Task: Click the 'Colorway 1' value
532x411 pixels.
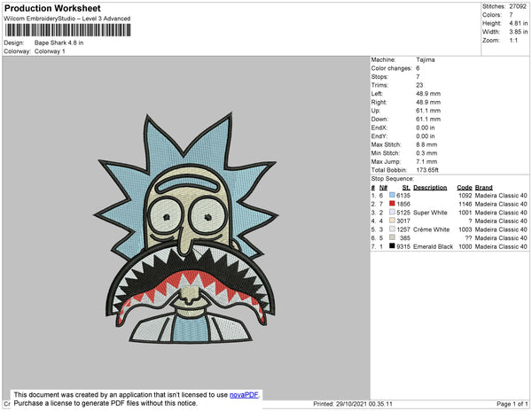Action: click(x=50, y=51)
